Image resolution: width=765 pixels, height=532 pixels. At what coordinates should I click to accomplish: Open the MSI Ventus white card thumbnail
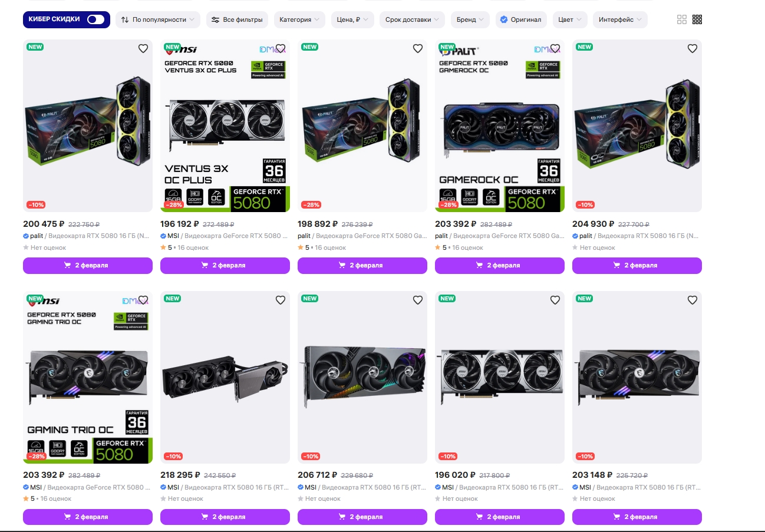click(x=500, y=377)
